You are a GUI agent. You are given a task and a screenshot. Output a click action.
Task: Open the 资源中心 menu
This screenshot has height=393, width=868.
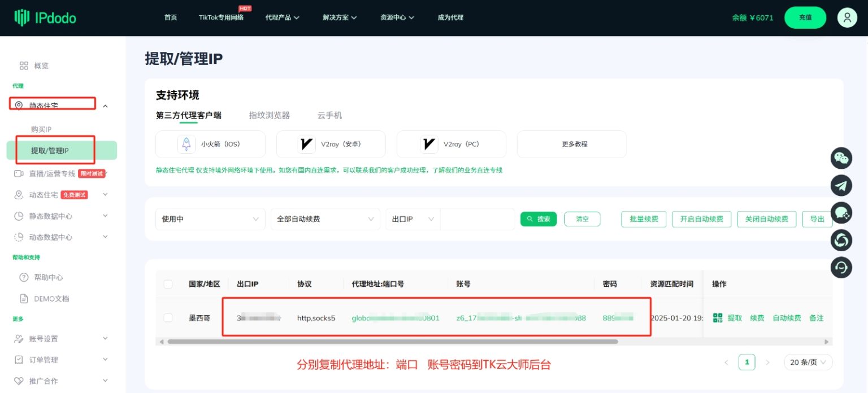point(396,18)
